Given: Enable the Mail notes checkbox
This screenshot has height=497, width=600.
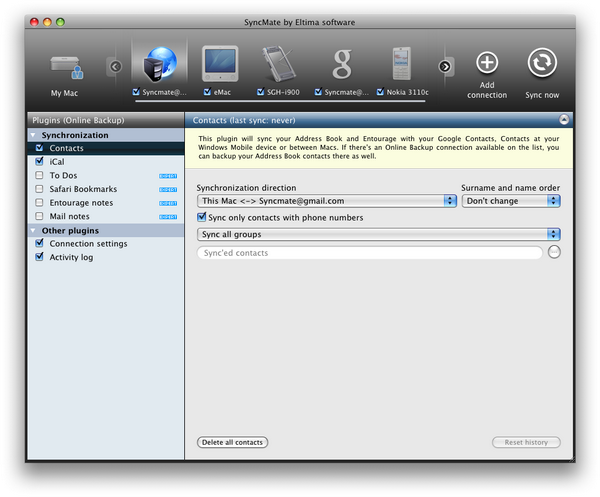Looking at the screenshot, I should coord(39,216).
